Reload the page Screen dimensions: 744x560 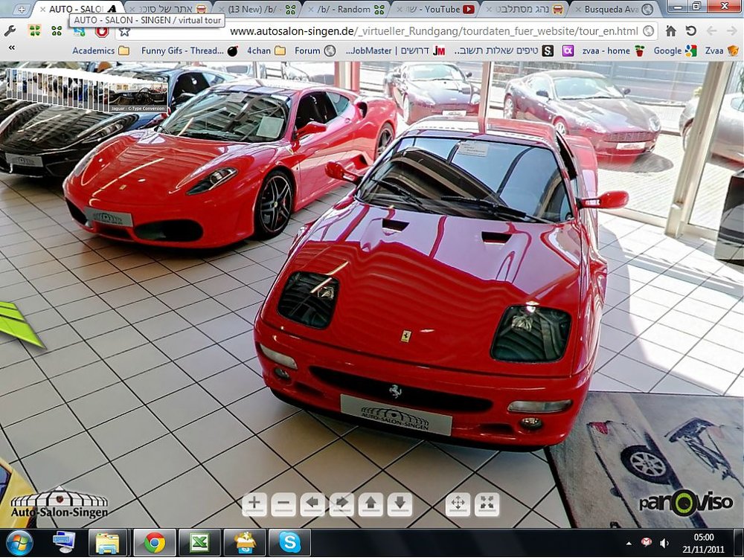pyautogui.click(x=691, y=31)
